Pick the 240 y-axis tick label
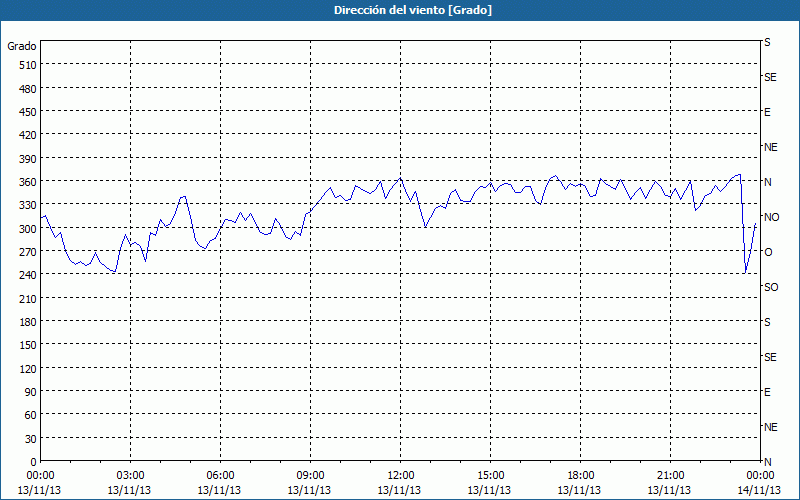Viewport: 800px width, 500px height. click(x=28, y=275)
